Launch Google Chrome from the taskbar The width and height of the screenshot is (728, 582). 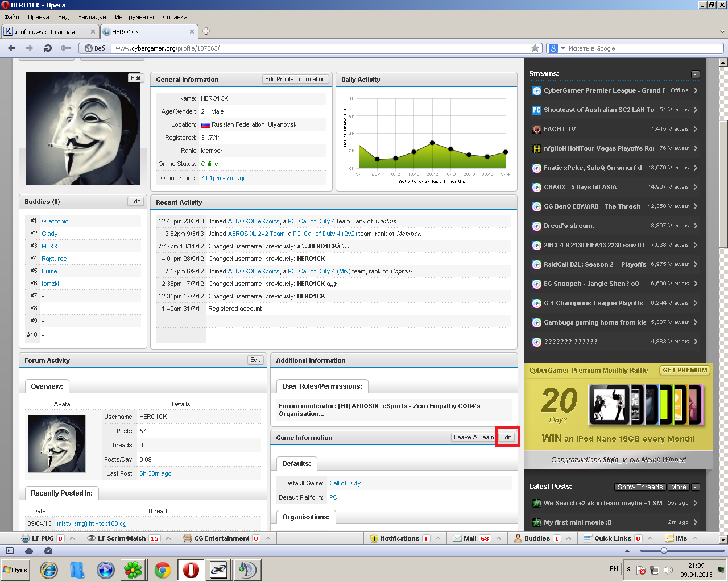tap(163, 570)
